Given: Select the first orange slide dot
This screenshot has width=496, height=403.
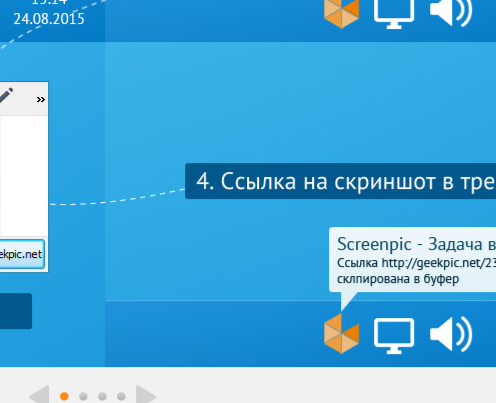Looking at the screenshot, I should 64,396.
